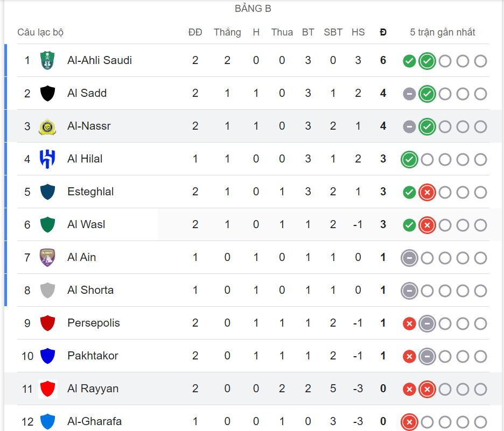Click Al Hilal's latest win result icon

[409, 159]
